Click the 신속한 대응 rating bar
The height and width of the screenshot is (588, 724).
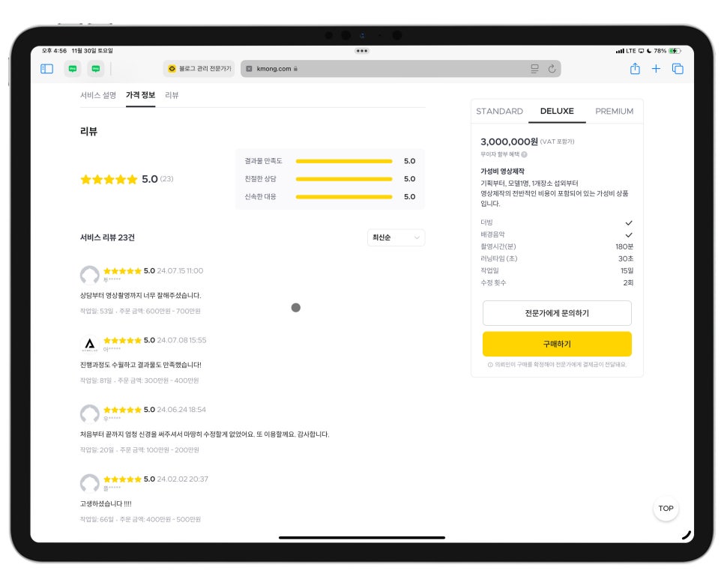pos(344,196)
